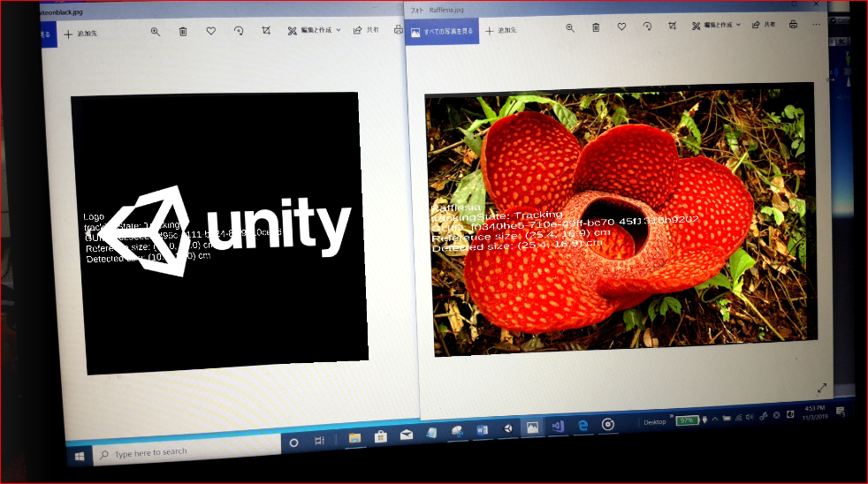Print the Rafflesia.jpg photo
This screenshot has height=484, width=868.
(793, 25)
